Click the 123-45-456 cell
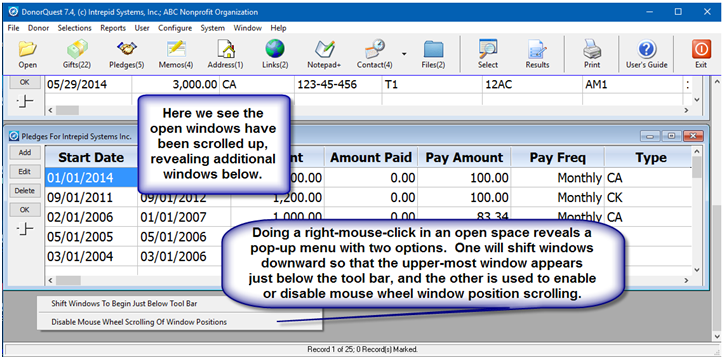Screen dimensions: 724x360 tap(338, 85)
